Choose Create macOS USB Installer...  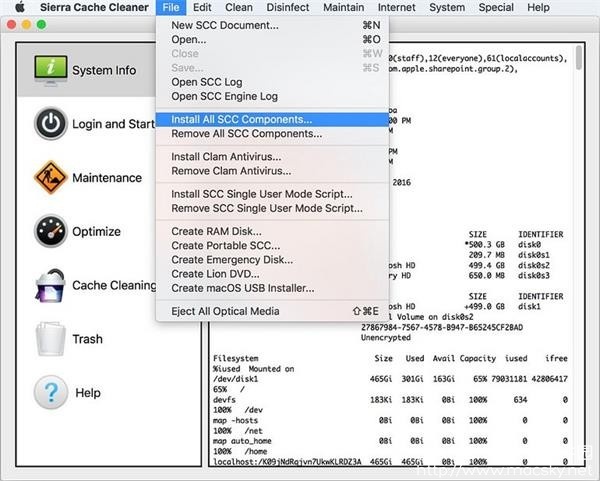pos(272,288)
